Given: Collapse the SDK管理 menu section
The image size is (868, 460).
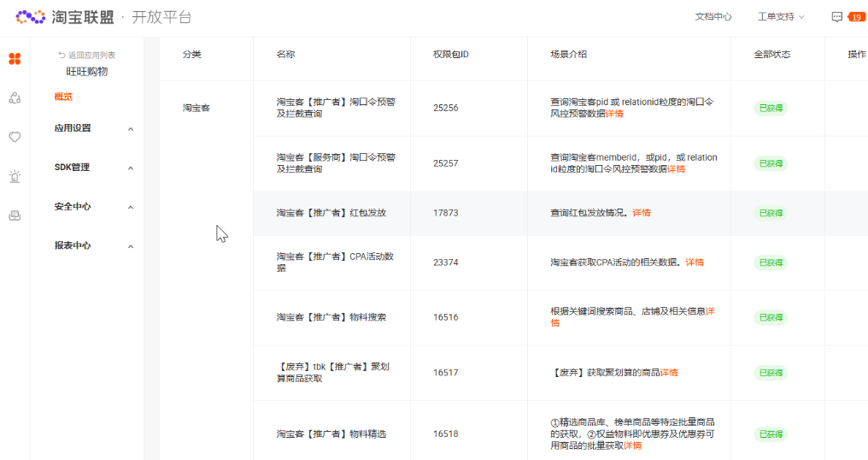Looking at the screenshot, I should [x=131, y=168].
